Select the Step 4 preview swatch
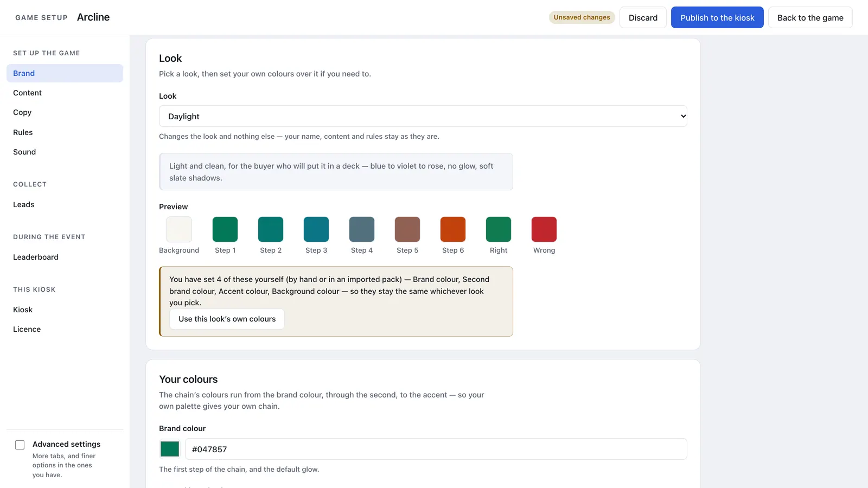 click(x=362, y=229)
